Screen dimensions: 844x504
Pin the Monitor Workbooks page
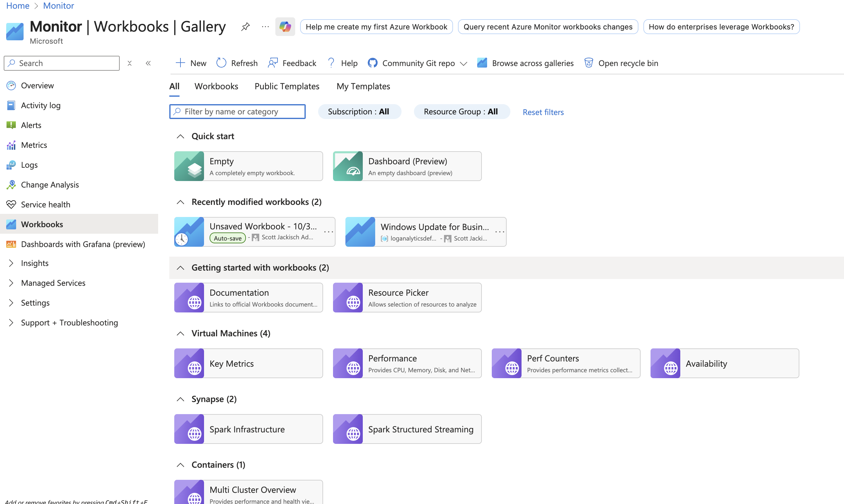tap(245, 26)
